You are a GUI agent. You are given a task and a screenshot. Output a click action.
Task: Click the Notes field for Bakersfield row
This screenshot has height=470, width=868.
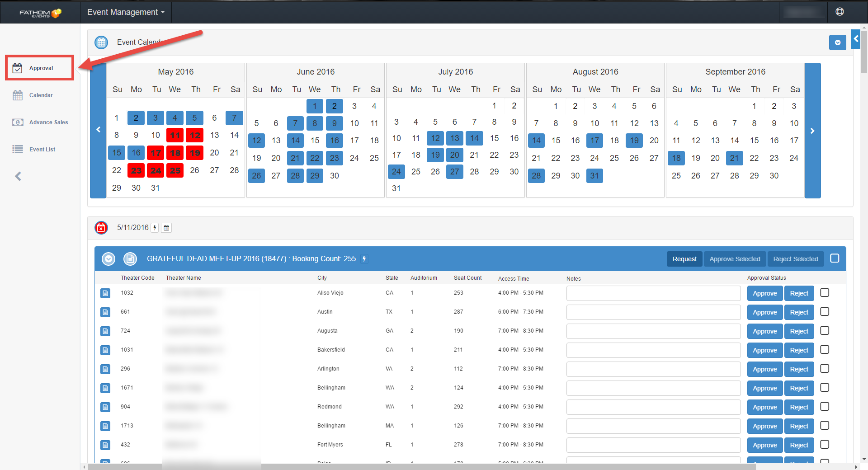click(653, 350)
